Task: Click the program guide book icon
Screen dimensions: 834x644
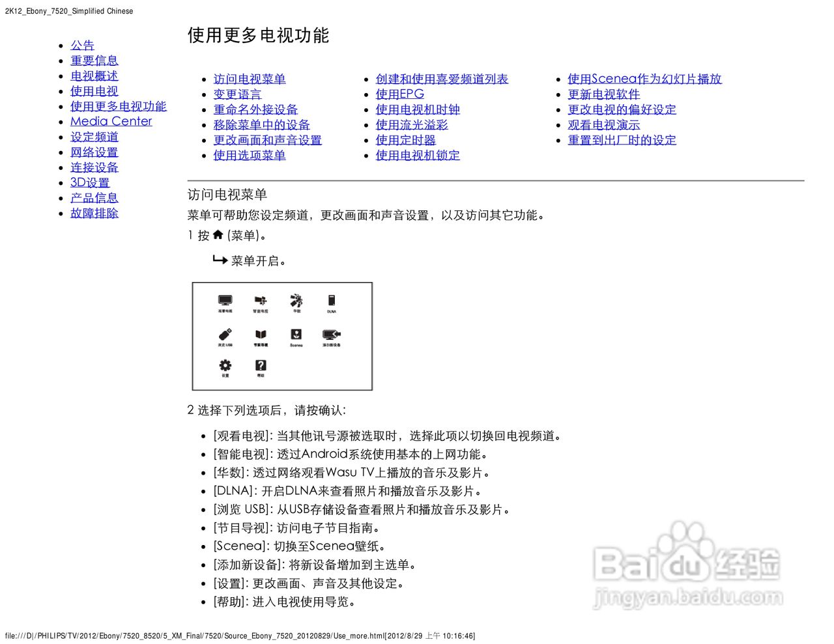Action: click(261, 335)
